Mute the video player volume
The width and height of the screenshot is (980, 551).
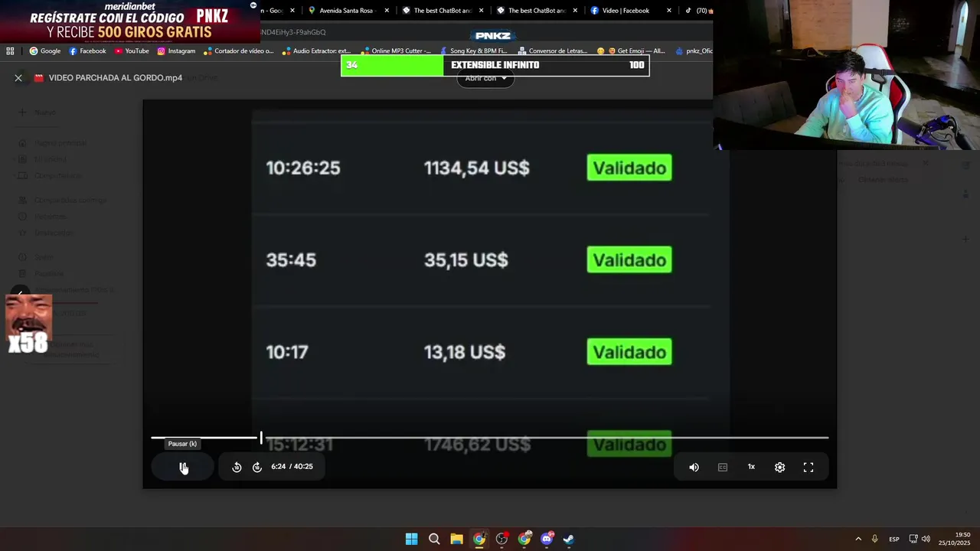(694, 467)
